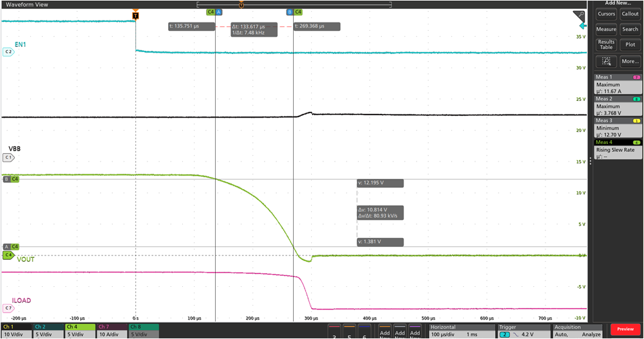Viewport: 644px width, 339px height.
Task: Click the cyan trigger level arrow indicator
Action: (x=583, y=26)
